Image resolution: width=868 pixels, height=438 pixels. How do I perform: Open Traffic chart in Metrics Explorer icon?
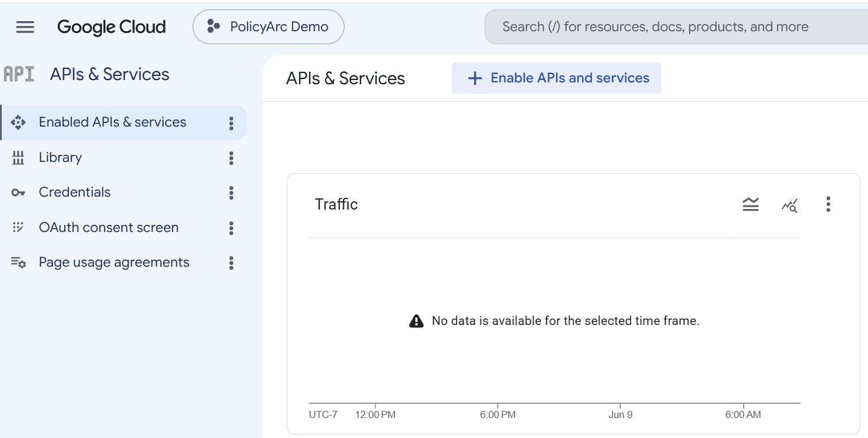pos(790,205)
